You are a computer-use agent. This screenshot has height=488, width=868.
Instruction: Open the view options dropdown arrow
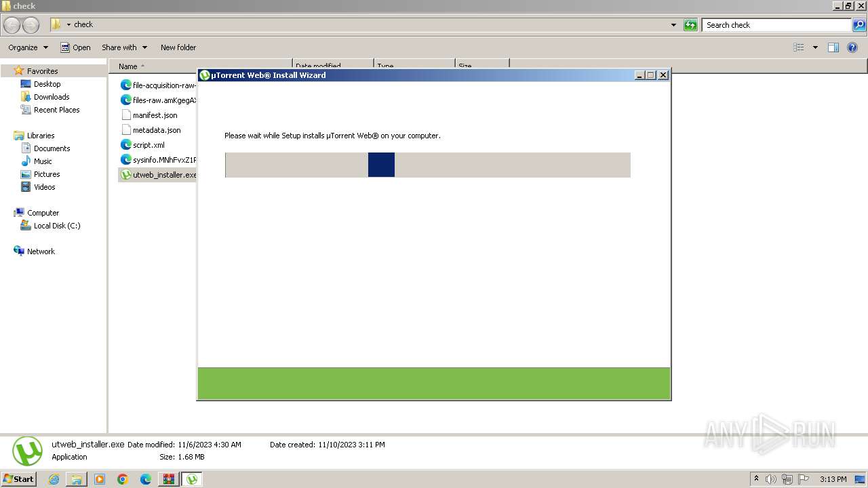coord(815,47)
